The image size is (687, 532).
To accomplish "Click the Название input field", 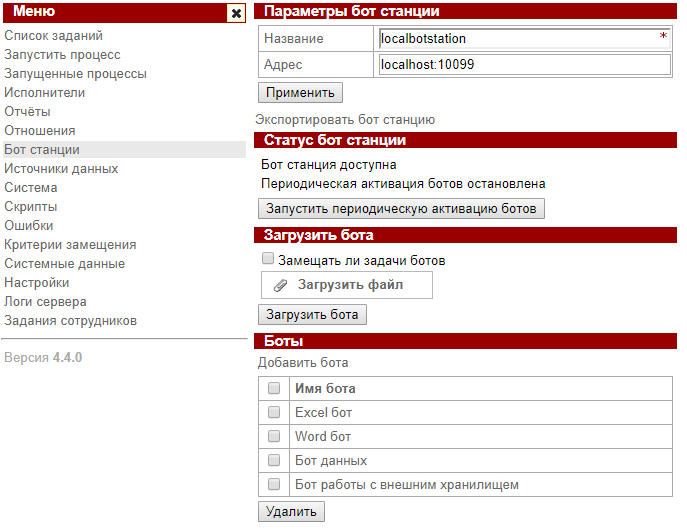I will [x=524, y=39].
